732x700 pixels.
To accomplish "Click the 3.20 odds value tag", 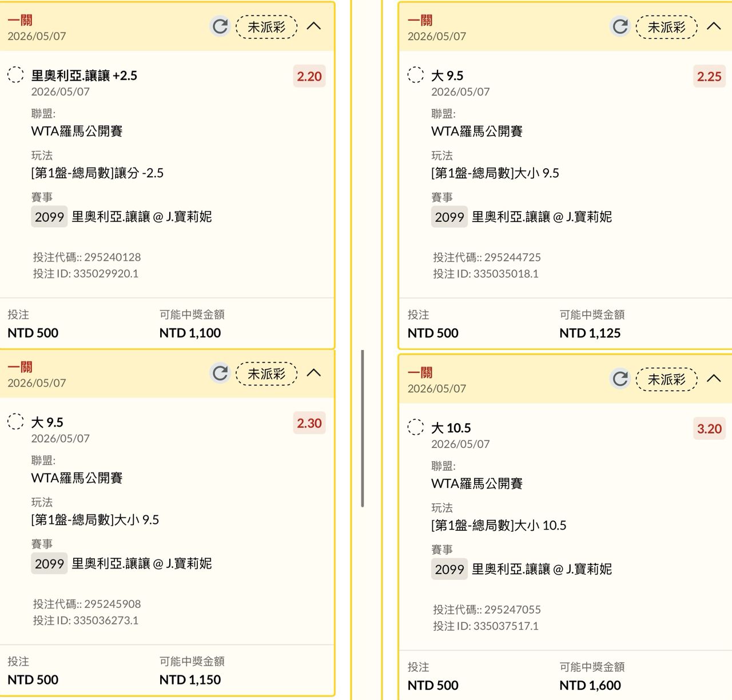I will tap(709, 428).
